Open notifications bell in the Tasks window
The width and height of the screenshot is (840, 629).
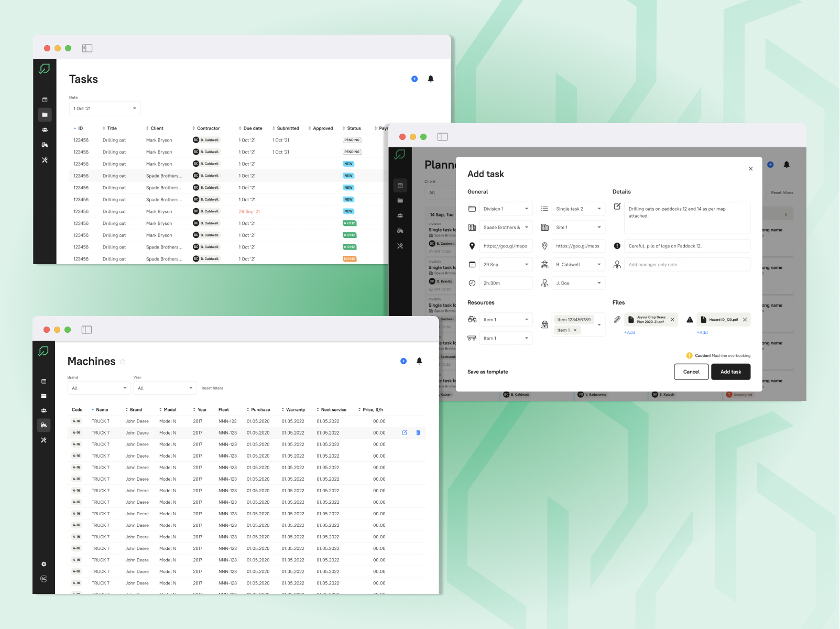coord(431,79)
